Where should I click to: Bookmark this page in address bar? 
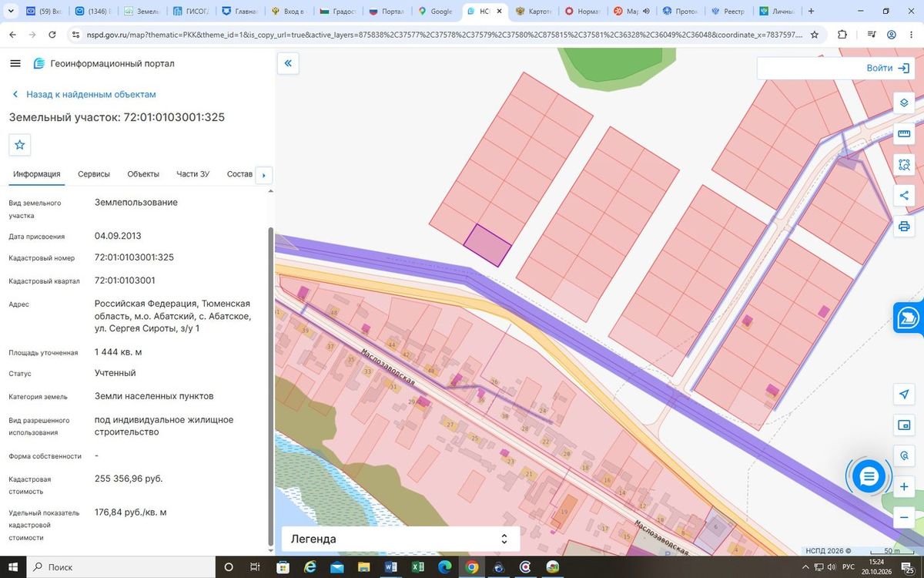815,35
